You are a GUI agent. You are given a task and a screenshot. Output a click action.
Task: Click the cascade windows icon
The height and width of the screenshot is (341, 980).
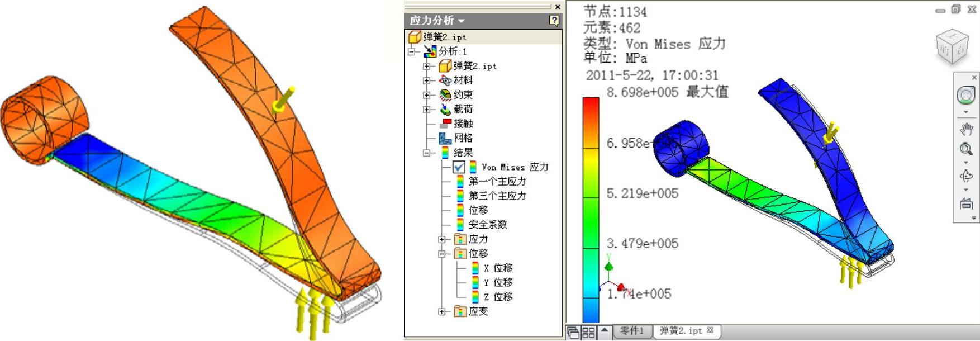(x=573, y=332)
